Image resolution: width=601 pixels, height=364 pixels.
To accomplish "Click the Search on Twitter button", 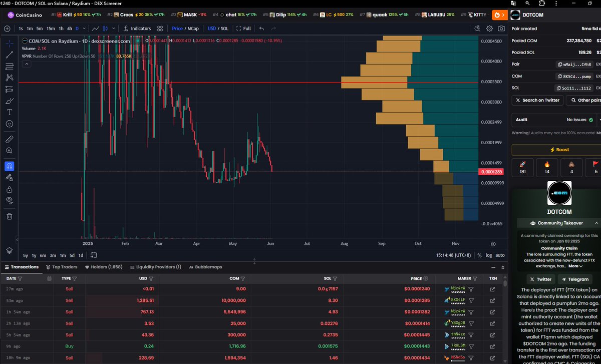I will coord(537,100).
